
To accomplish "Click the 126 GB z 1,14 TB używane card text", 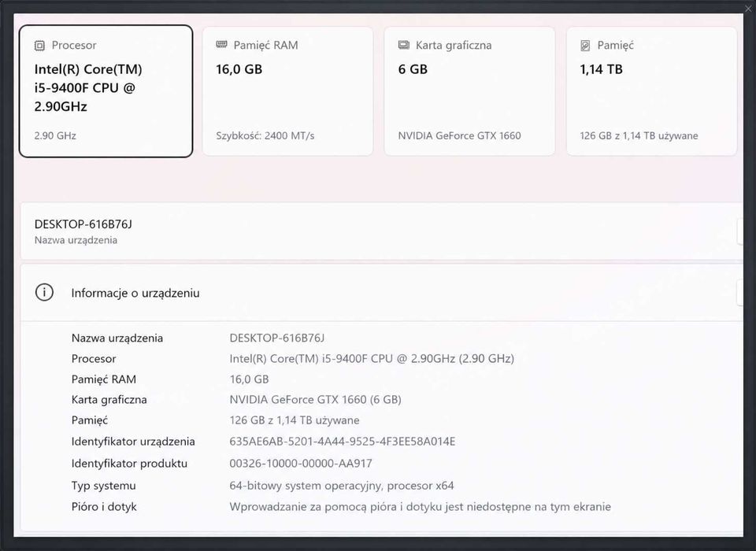I will [x=639, y=135].
